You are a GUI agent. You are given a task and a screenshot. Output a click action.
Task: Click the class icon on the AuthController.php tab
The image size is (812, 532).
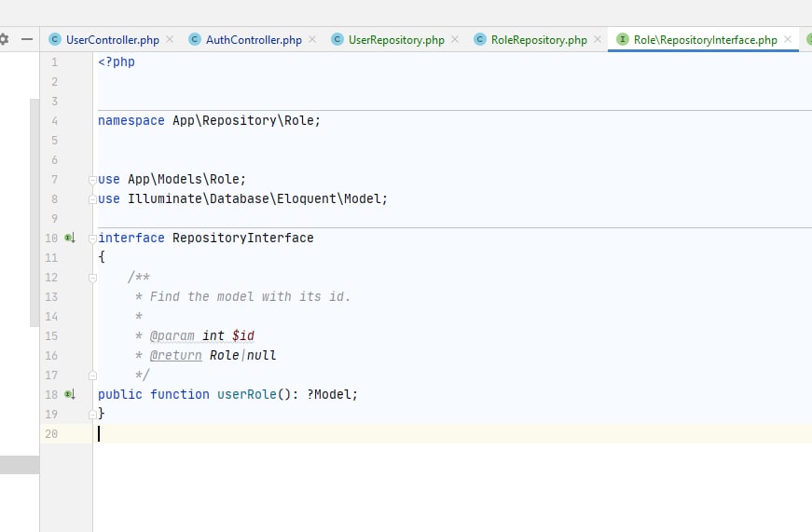(x=195, y=39)
